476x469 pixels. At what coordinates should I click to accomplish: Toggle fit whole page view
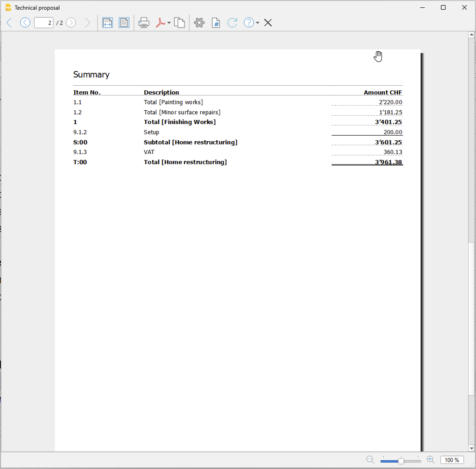pyautogui.click(x=124, y=23)
